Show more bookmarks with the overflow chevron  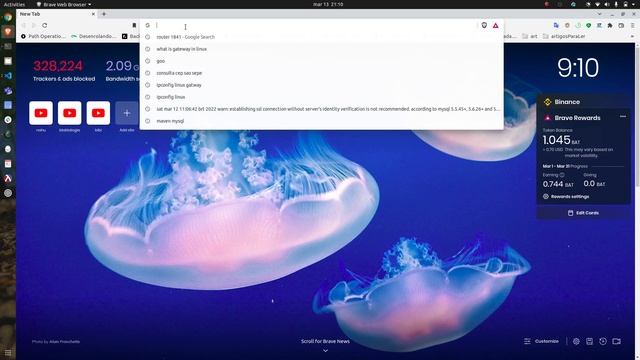632,36
